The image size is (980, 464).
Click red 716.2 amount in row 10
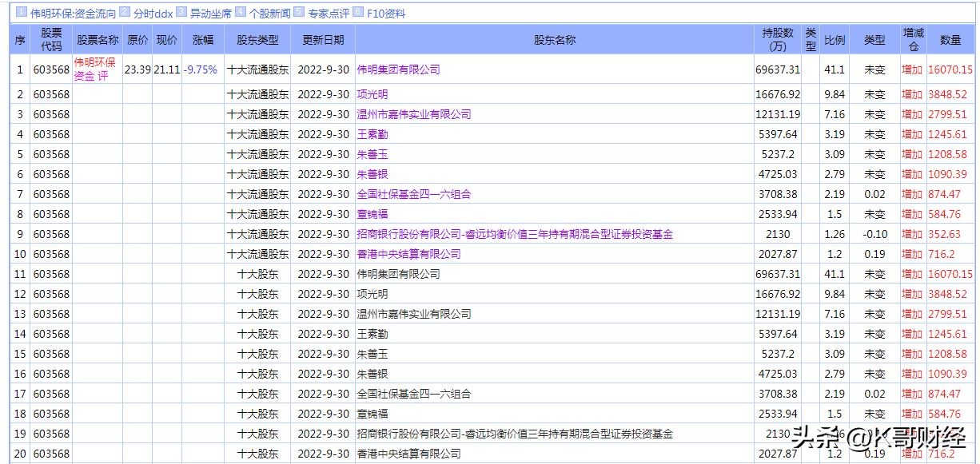(x=941, y=254)
